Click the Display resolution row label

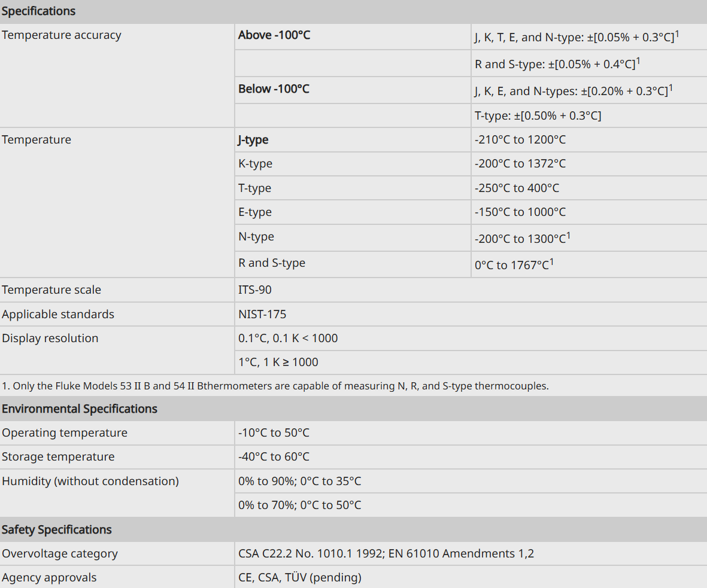coord(50,339)
